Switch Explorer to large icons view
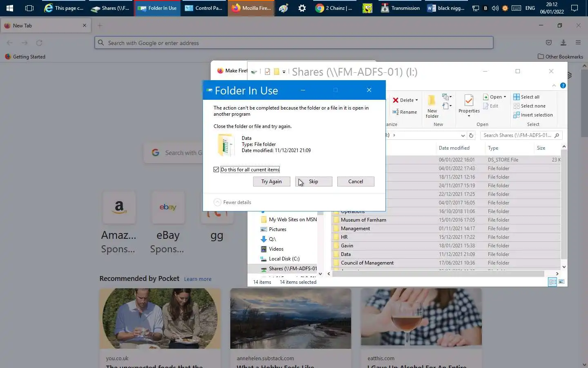The image size is (588, 368). (x=561, y=282)
